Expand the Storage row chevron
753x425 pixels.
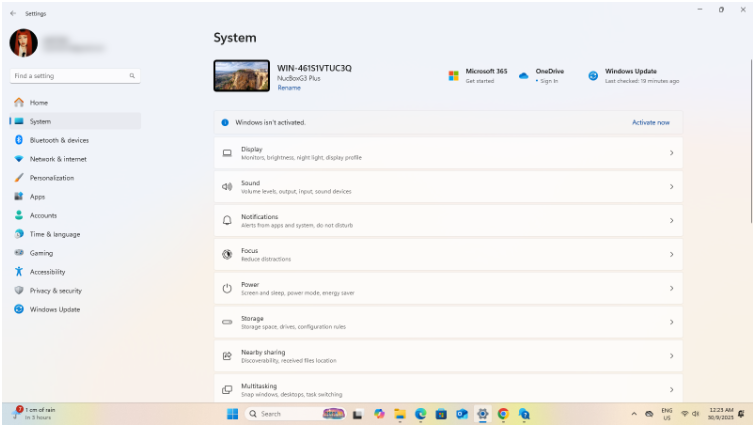pyautogui.click(x=671, y=322)
